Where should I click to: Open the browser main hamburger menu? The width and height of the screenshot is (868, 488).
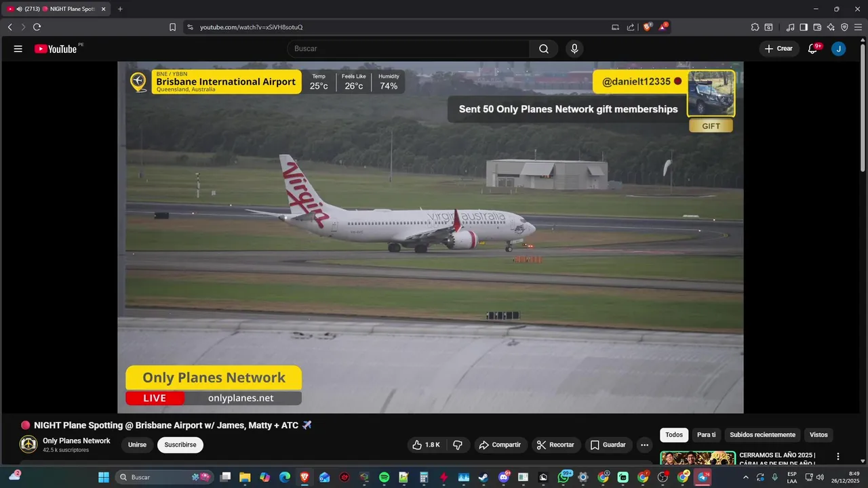pyautogui.click(x=858, y=27)
